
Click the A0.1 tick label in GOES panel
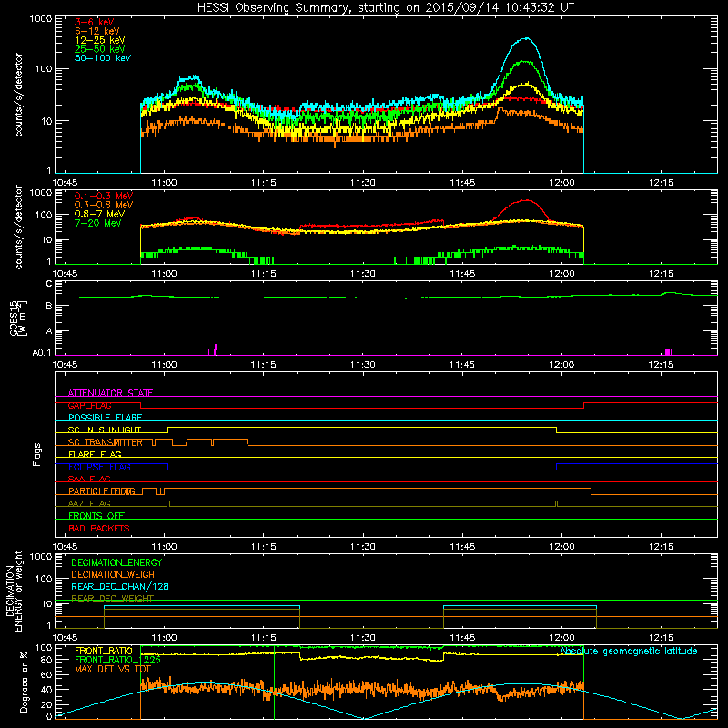click(42, 353)
